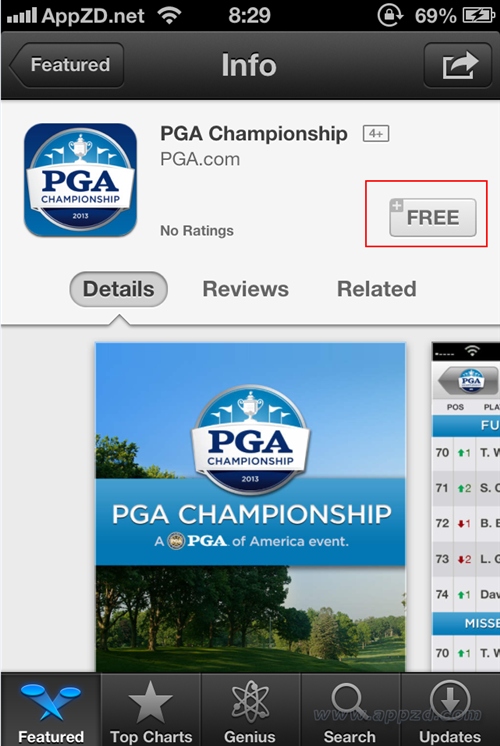Go back to Featured
The image size is (500, 746).
pyautogui.click(x=67, y=65)
